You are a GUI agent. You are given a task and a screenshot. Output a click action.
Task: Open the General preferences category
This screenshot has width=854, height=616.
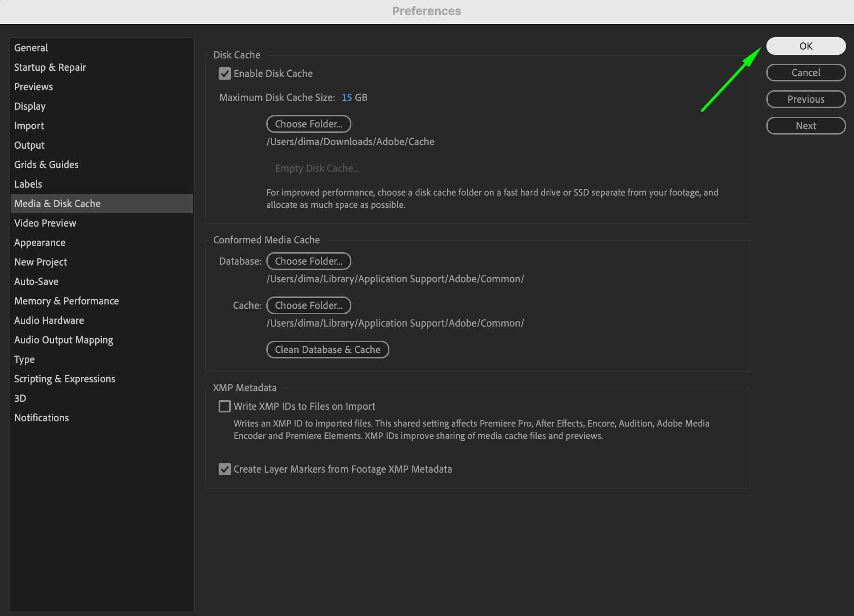click(x=31, y=48)
